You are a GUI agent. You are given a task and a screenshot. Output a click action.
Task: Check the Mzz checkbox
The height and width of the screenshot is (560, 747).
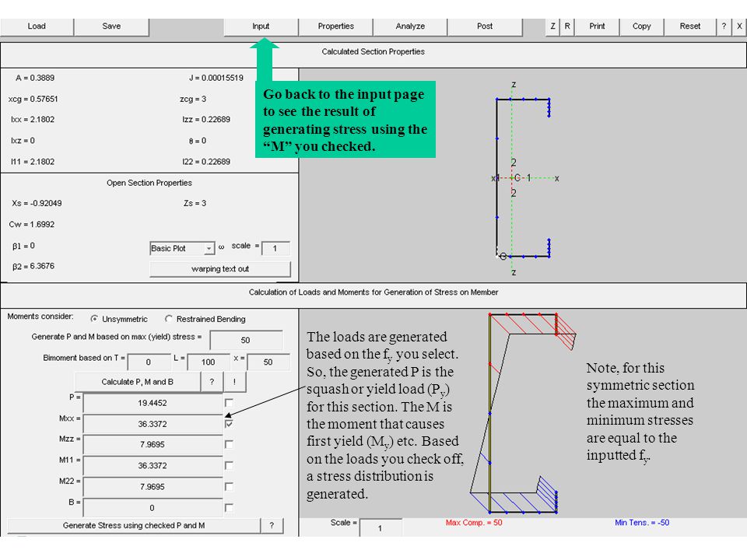point(229,444)
